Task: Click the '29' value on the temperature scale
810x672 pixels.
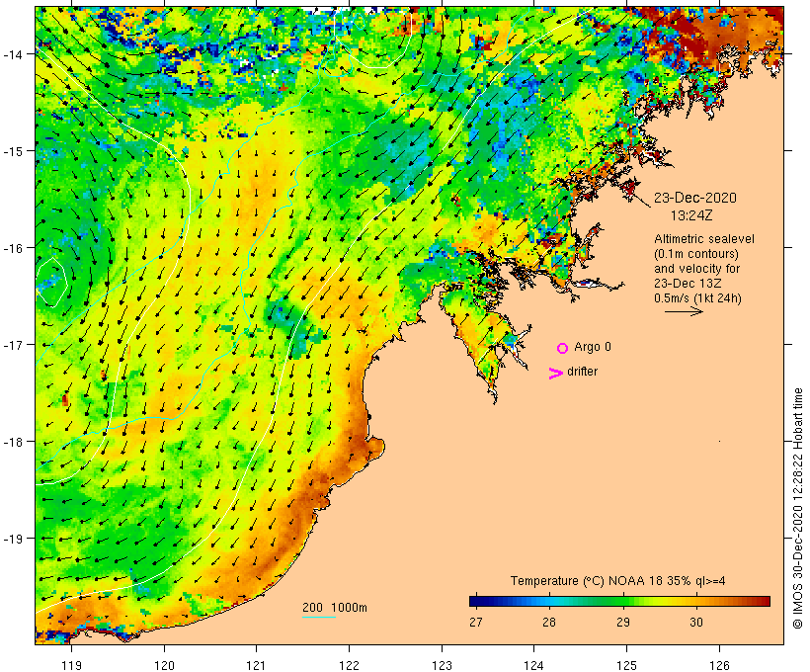Action: click(x=623, y=622)
